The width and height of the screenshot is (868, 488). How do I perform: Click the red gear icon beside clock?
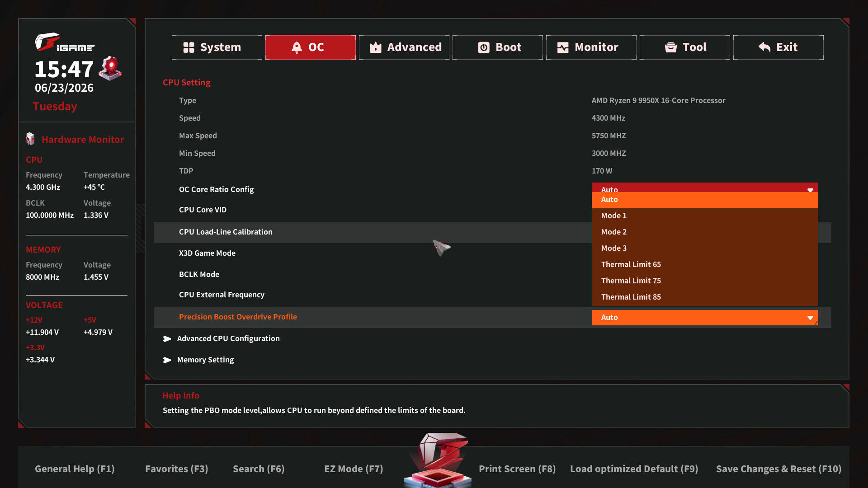[110, 69]
